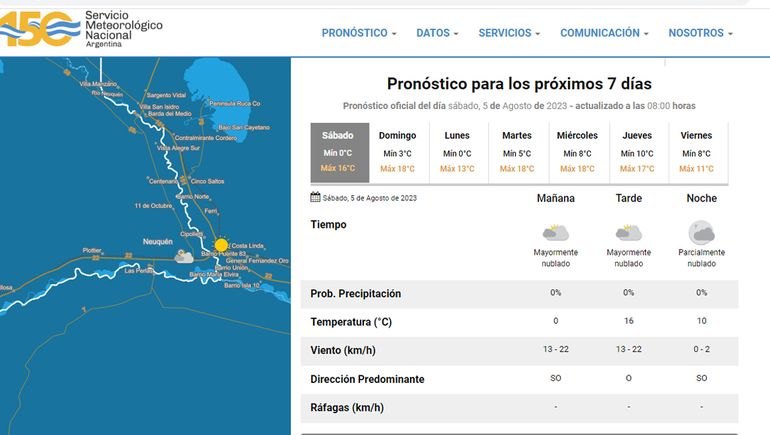Viewport: 770px width, 435px height.
Task: Click the calendar icon beside the date
Action: pos(315,197)
